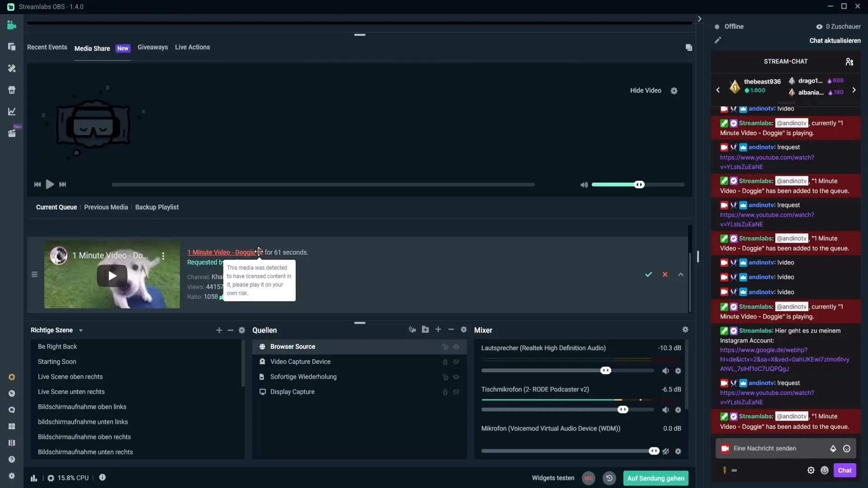
Task: Open the scene collections sidebar icon
Action: pyautogui.click(x=12, y=47)
